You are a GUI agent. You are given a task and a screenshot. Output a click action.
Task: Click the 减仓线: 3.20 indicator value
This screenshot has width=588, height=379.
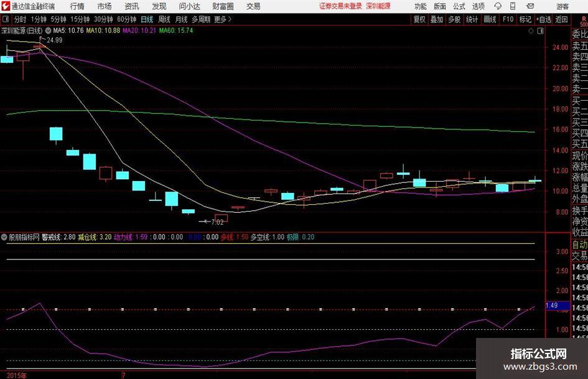coord(95,237)
